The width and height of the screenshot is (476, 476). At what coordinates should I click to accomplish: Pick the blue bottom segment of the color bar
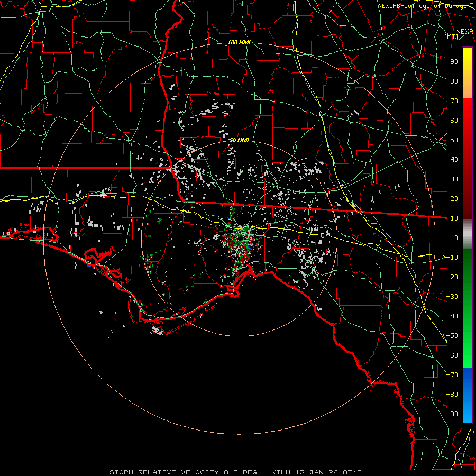(x=467, y=395)
